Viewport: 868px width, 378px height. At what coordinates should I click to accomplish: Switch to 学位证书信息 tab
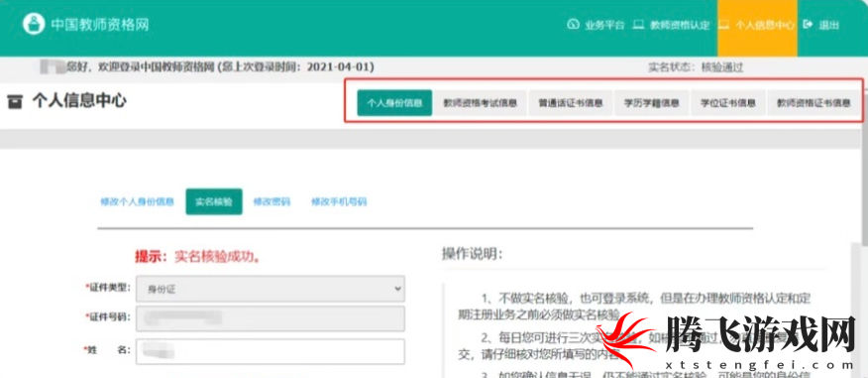coord(728,103)
